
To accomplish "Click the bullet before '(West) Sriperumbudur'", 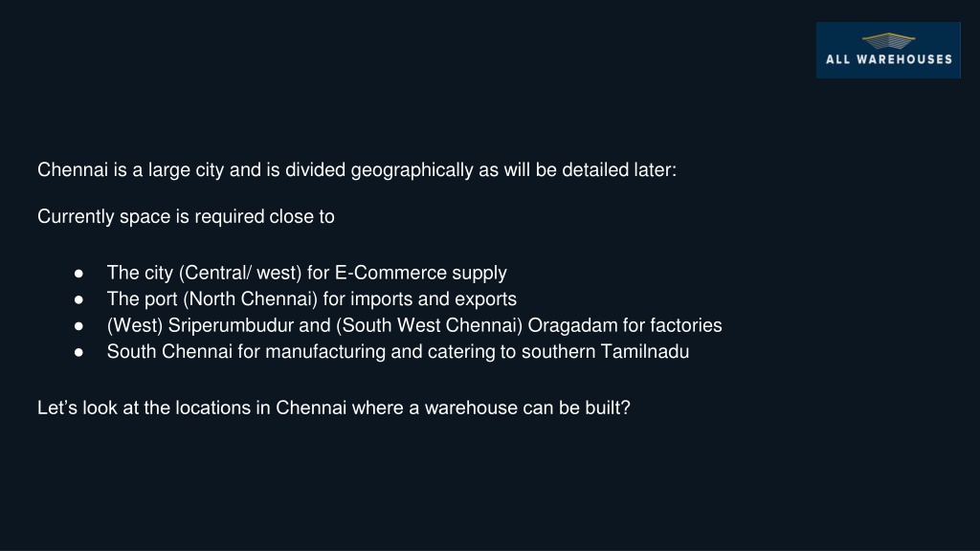I will tap(78, 326).
